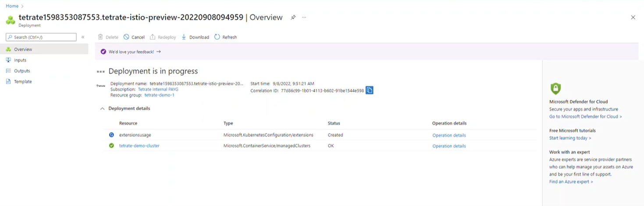Open the tetrate-demo-cluster resource

[x=139, y=146]
